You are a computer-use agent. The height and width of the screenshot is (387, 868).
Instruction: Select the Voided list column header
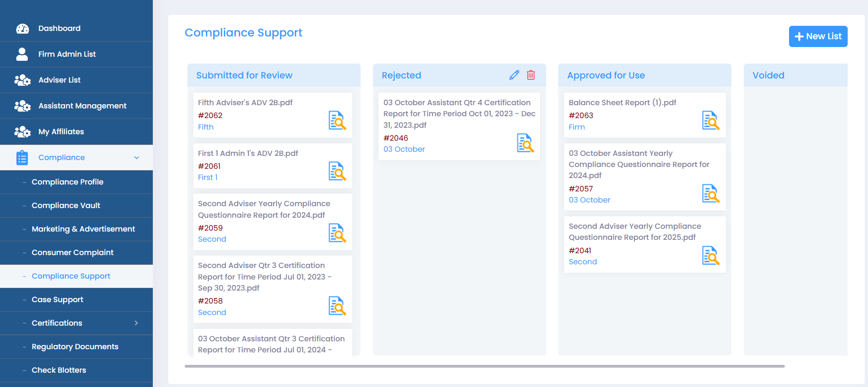(x=768, y=76)
